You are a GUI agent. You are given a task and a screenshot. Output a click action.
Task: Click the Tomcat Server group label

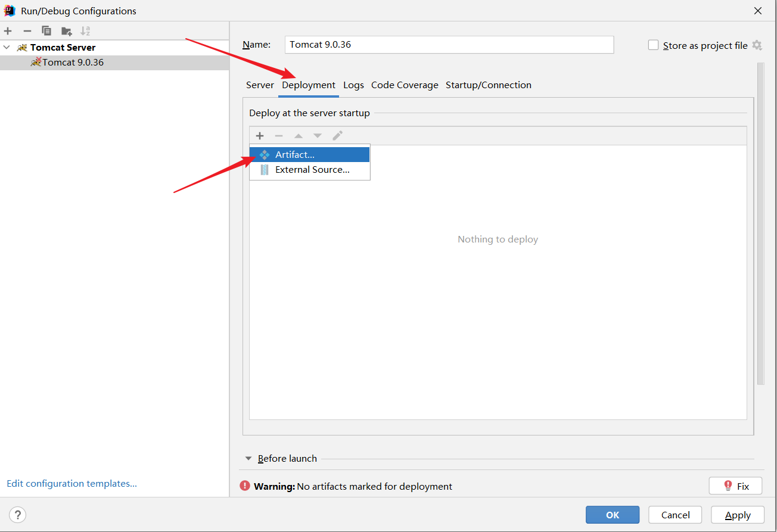pos(63,47)
